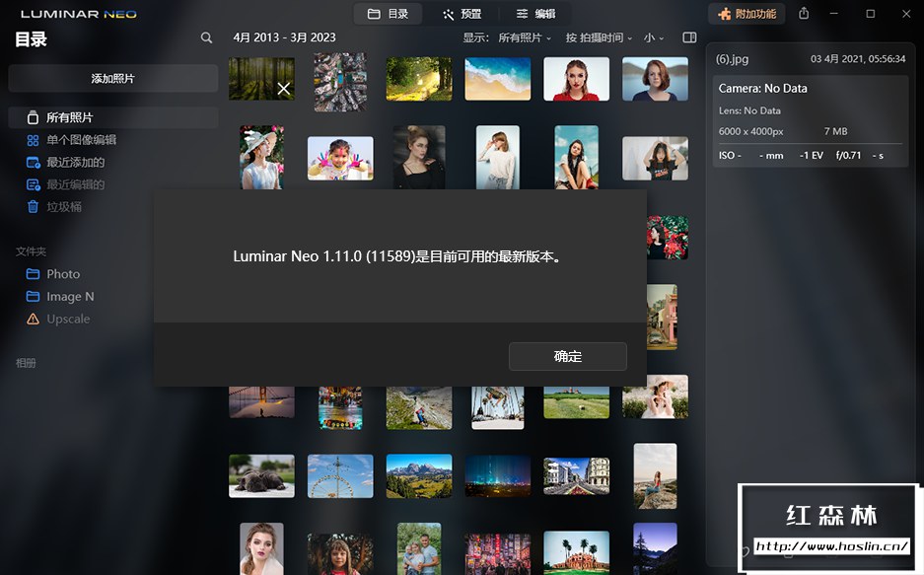Click the share/export icon in title bar
This screenshot has height=575, width=924.
click(x=804, y=13)
